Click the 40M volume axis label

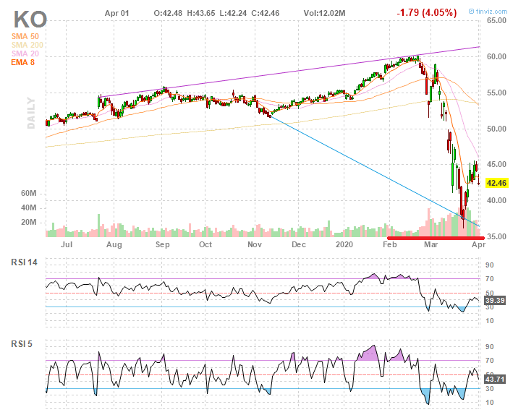28,207
